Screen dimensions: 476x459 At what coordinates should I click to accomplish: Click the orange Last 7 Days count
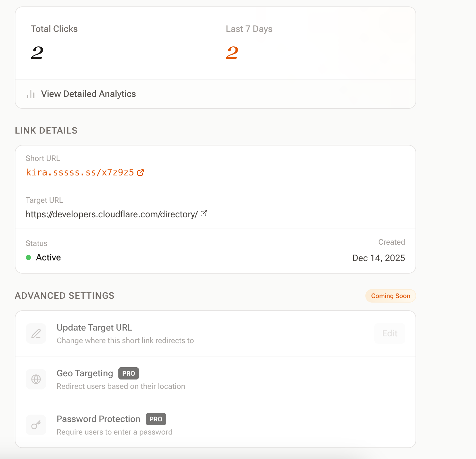(x=232, y=53)
